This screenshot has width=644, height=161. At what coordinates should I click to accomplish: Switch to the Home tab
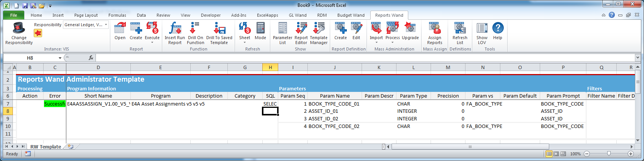click(x=36, y=15)
